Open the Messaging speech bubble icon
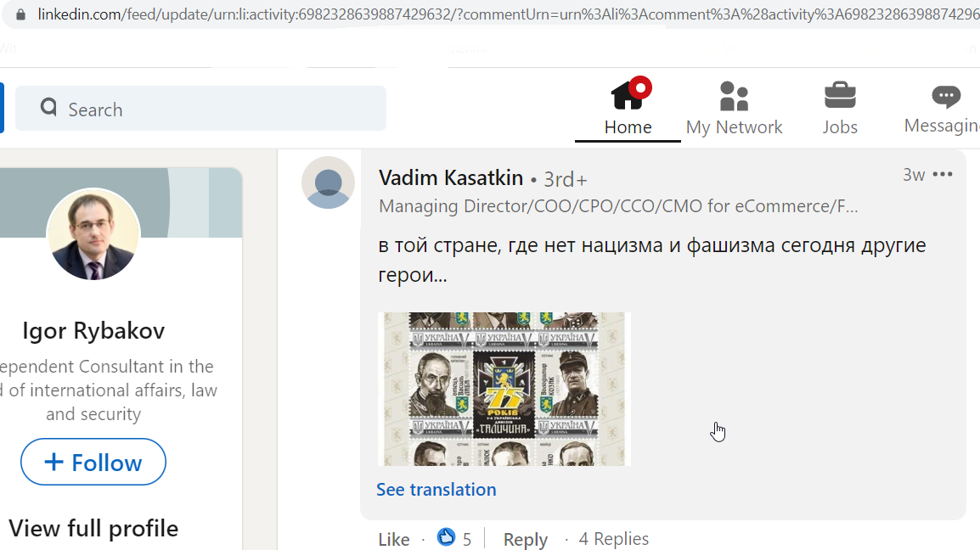980x550 pixels. click(946, 96)
